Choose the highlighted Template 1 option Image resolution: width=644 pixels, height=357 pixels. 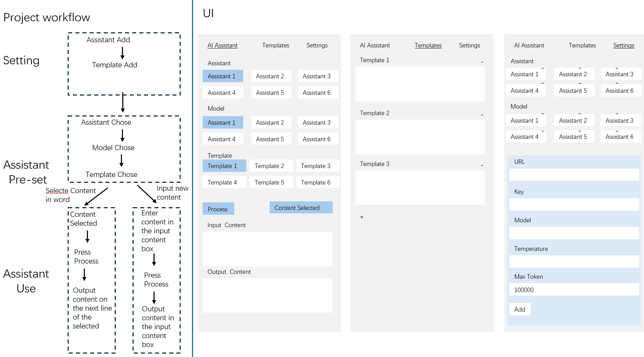[x=224, y=166]
